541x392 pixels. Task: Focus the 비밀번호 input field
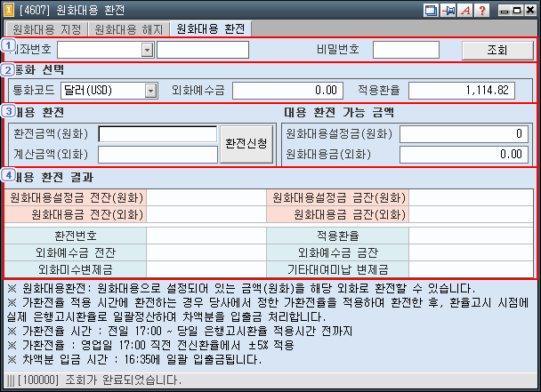click(x=406, y=50)
